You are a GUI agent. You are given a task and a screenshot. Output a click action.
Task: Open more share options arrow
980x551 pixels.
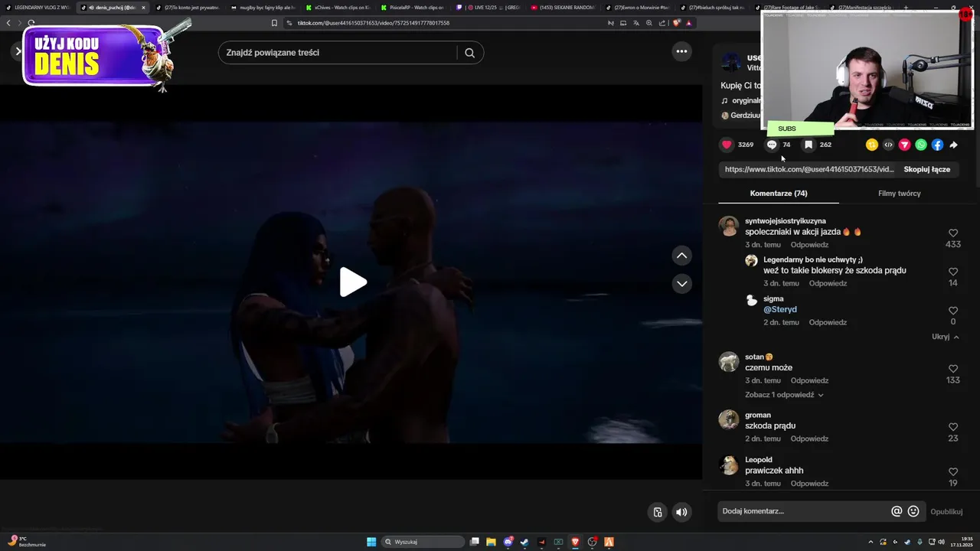[x=954, y=145]
